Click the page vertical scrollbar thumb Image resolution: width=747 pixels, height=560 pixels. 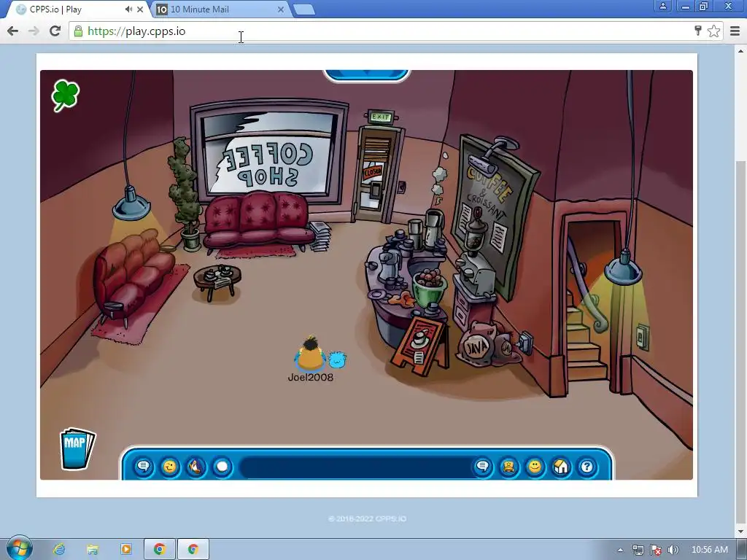(741, 341)
